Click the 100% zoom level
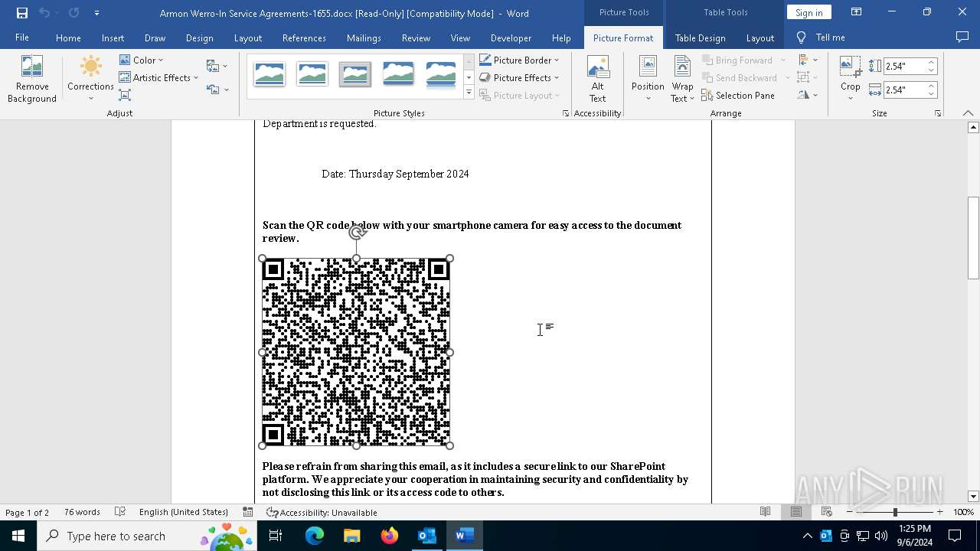 click(963, 512)
